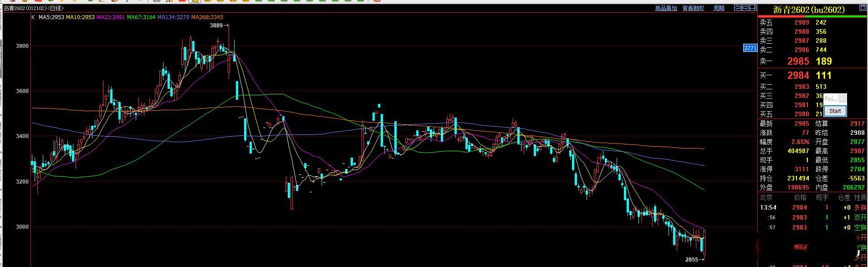Click the 3889 high price annotation

pyautogui.click(x=216, y=26)
